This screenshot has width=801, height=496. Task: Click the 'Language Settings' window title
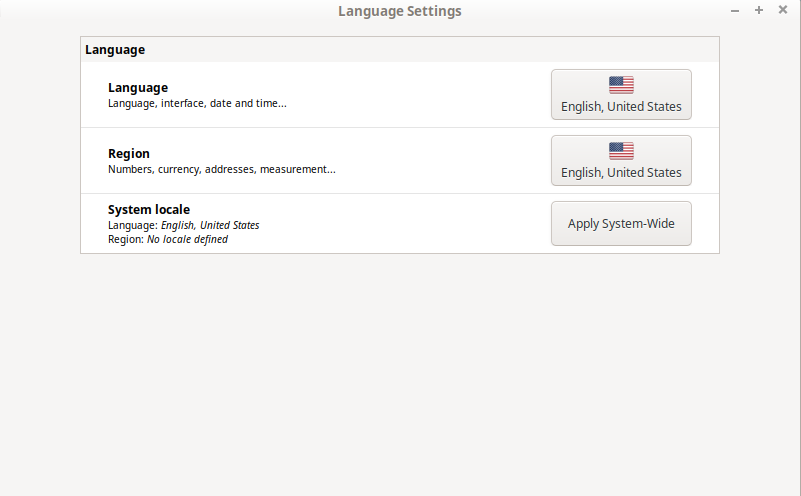(x=399, y=11)
